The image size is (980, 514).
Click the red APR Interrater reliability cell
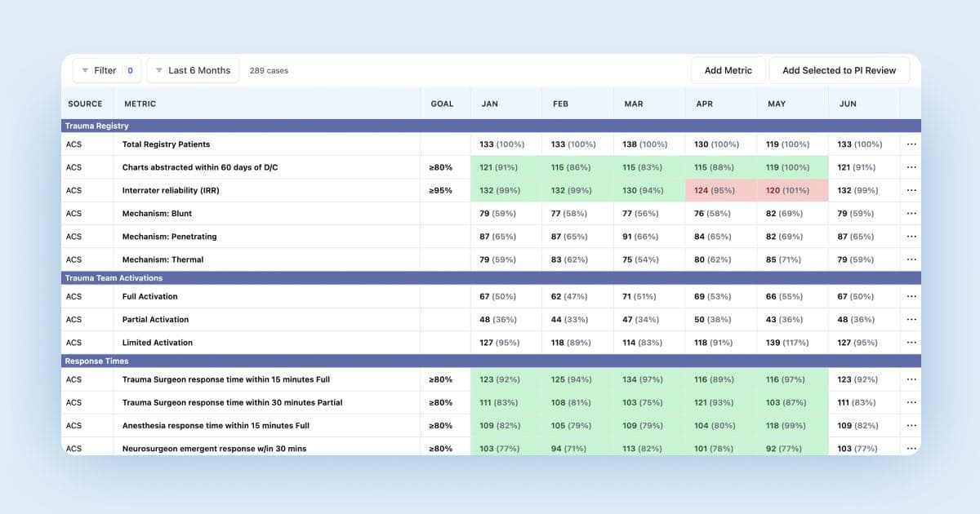click(x=721, y=190)
